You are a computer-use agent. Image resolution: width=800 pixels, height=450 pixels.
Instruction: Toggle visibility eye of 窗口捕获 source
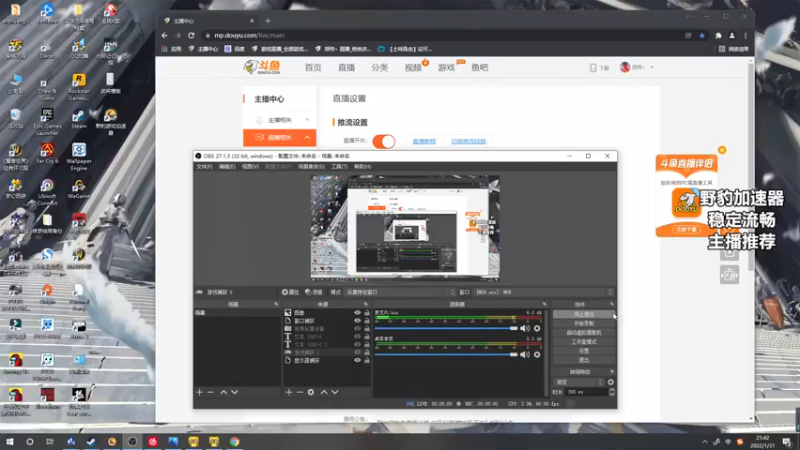tap(357, 320)
